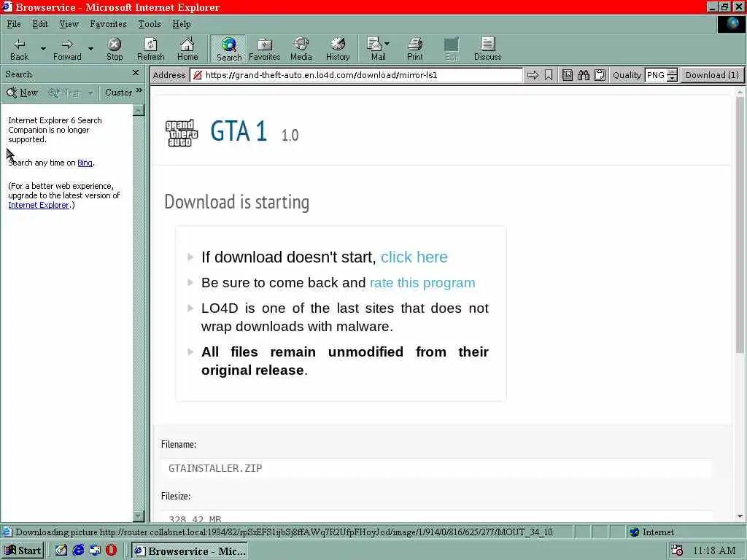Click the Go arrow next to address bar

533,75
